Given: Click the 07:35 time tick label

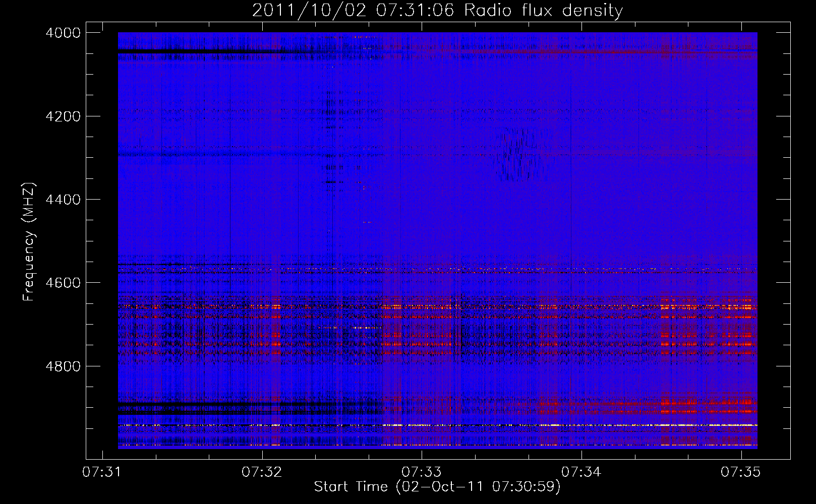Looking at the screenshot, I should point(741,472).
